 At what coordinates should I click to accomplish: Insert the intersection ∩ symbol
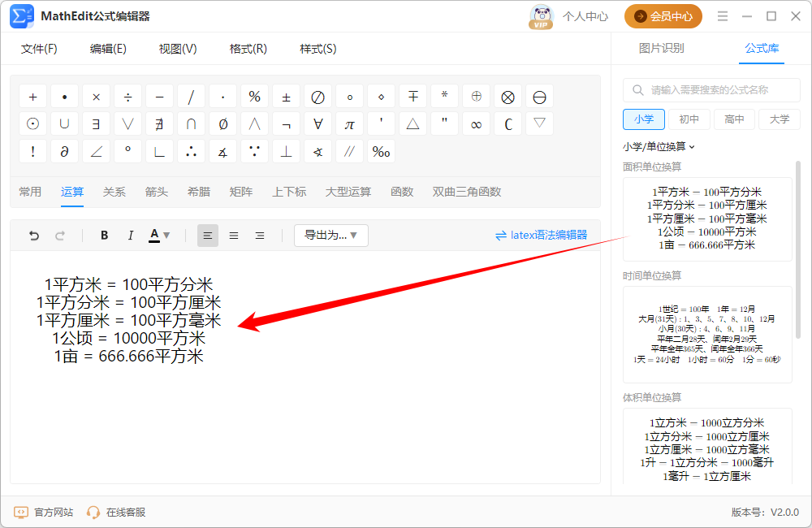[x=191, y=123]
